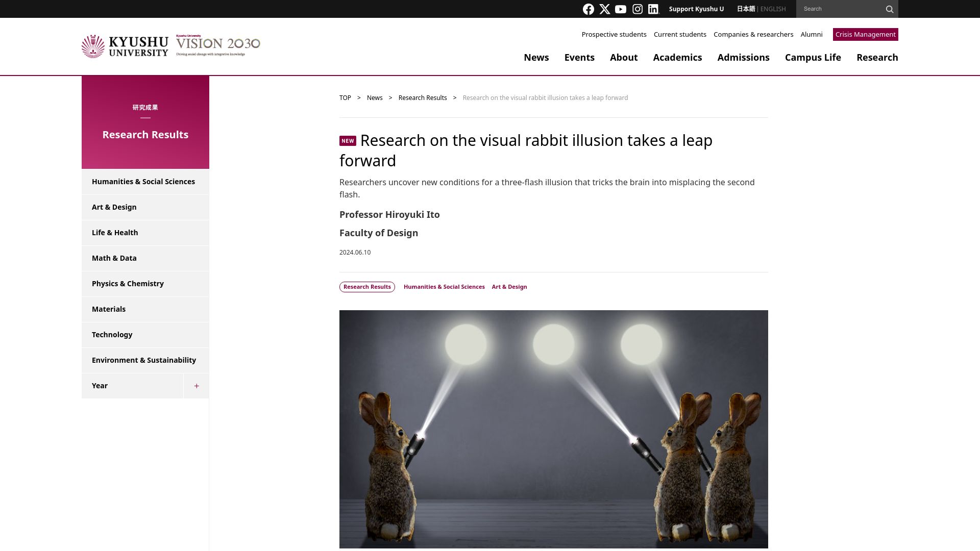
Task: Select Materials in sidebar
Action: coord(145,309)
